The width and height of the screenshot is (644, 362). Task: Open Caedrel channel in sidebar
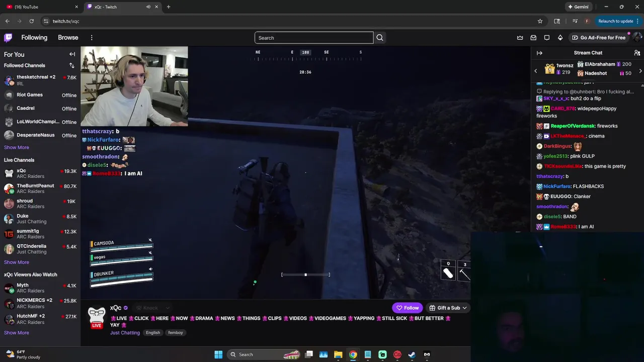[40, 108]
